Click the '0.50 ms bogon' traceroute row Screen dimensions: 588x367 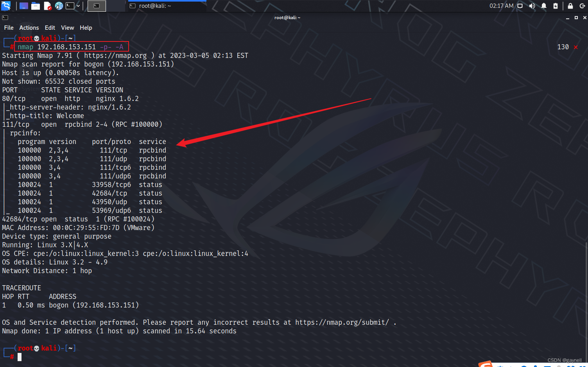70,305
